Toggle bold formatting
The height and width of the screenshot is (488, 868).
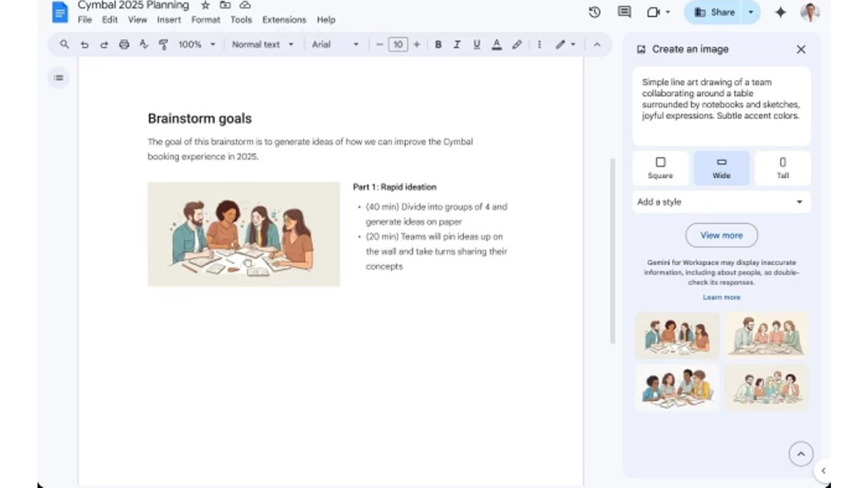(x=438, y=44)
